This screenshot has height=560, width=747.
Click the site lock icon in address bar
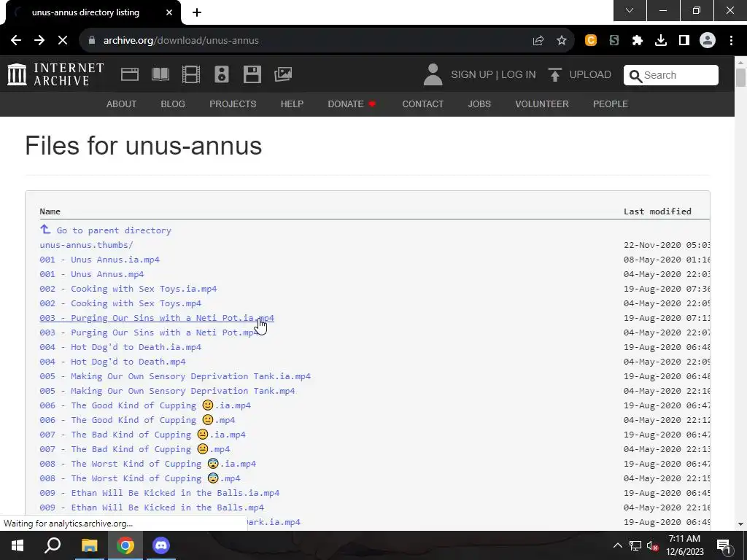click(92, 41)
